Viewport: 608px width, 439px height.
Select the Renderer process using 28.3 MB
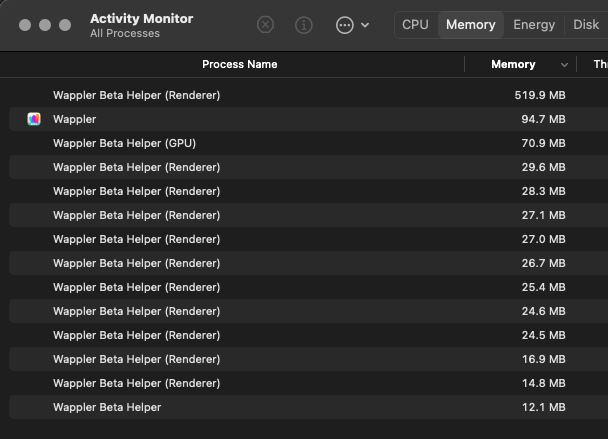tap(308, 191)
